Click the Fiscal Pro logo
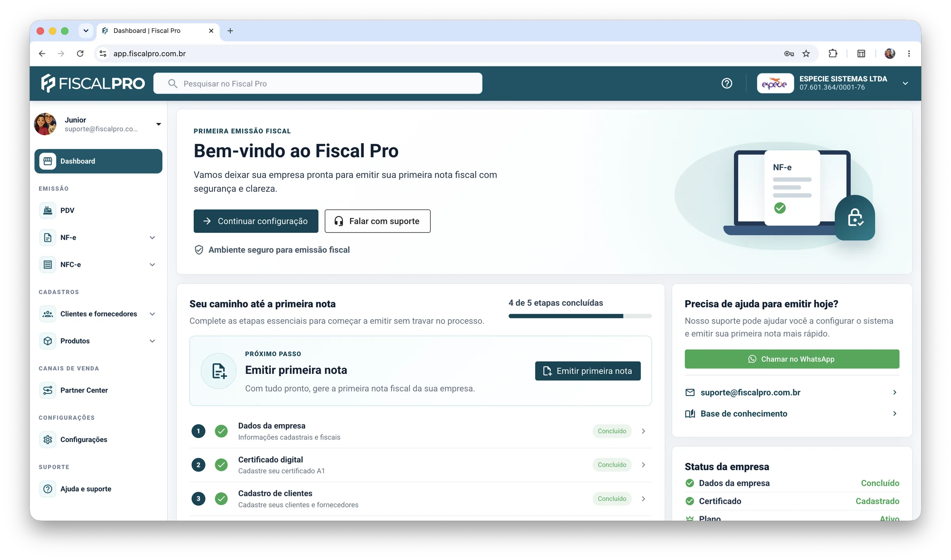The image size is (951, 560). [x=93, y=83]
